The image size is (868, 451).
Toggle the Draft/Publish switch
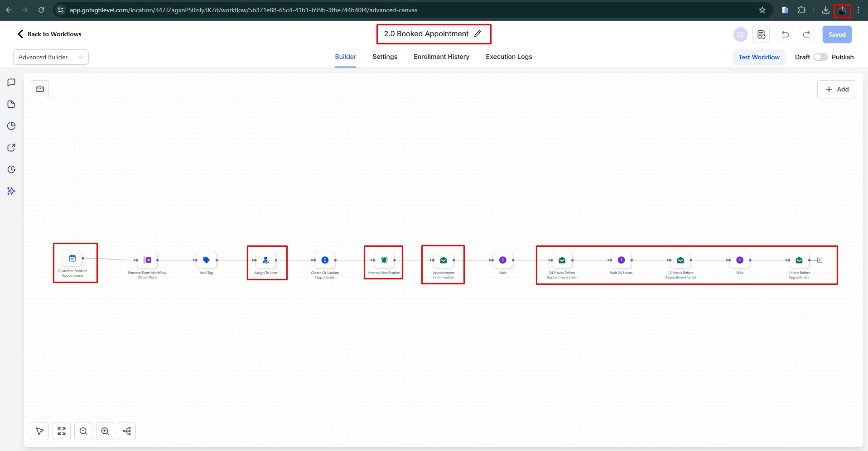[x=820, y=57]
